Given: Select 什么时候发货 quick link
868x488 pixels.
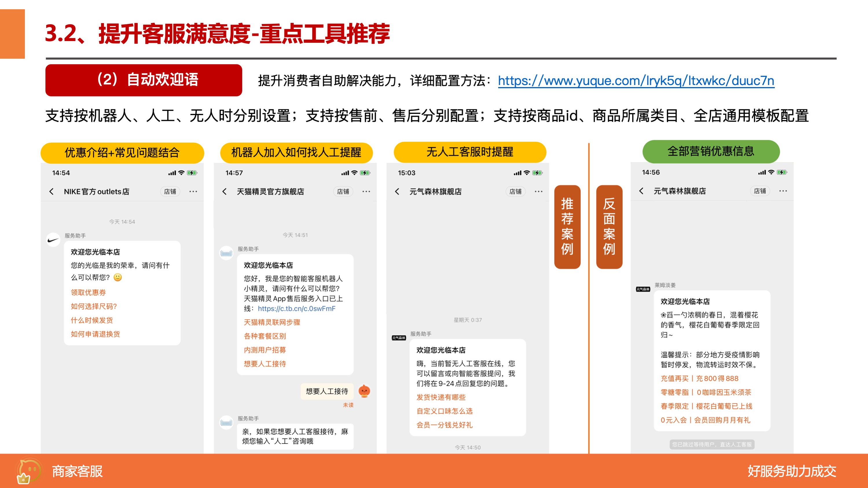Looking at the screenshot, I should (92, 320).
